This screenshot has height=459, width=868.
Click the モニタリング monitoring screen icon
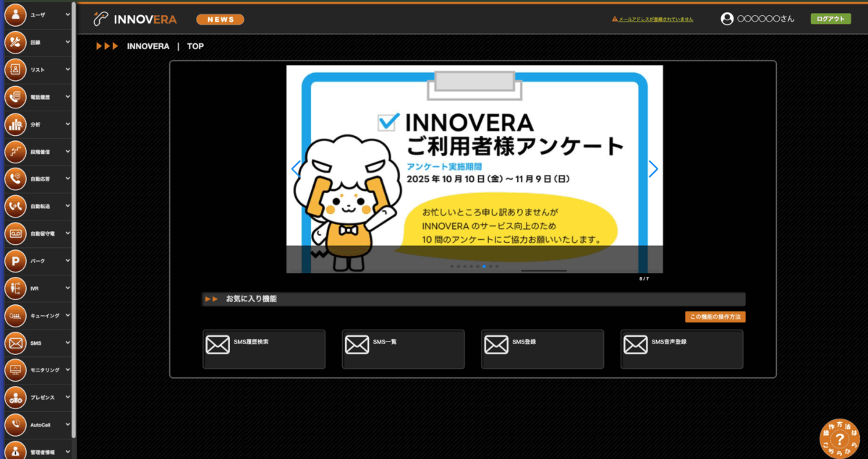pyautogui.click(x=15, y=370)
